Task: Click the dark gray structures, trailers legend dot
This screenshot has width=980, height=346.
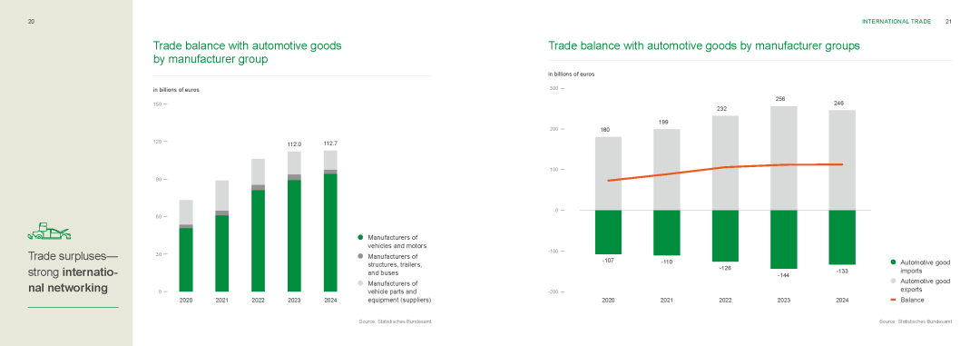Action: pos(360,256)
